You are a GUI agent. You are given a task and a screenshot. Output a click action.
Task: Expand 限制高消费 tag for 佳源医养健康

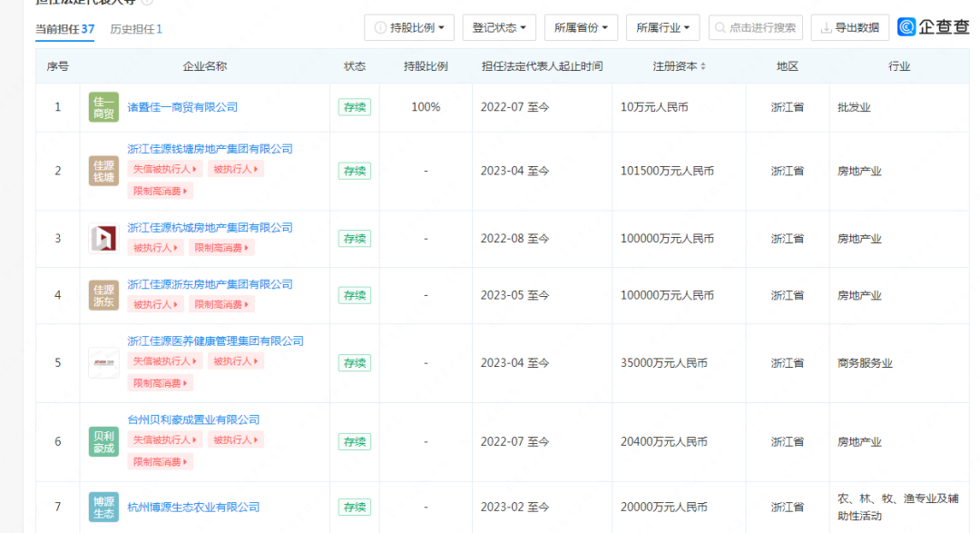[x=160, y=383]
